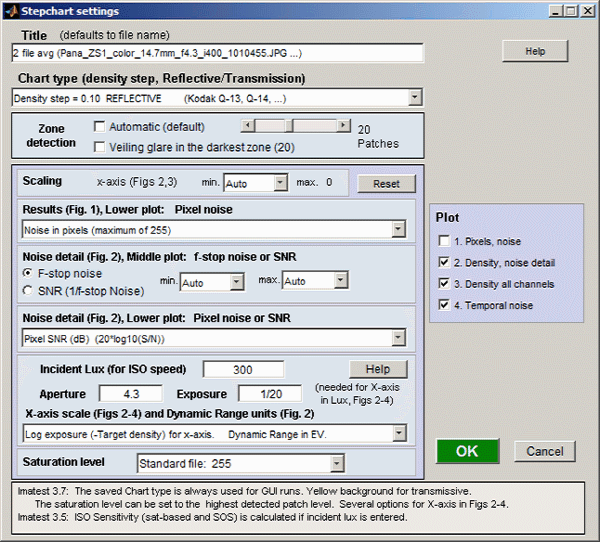Click the 'Imatest 3.5: ISO Sensitivity' note line

pos(212,517)
